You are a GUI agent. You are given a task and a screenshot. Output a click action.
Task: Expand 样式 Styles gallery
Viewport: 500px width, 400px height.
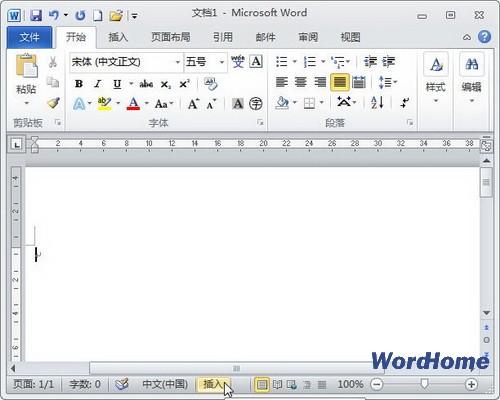(436, 78)
